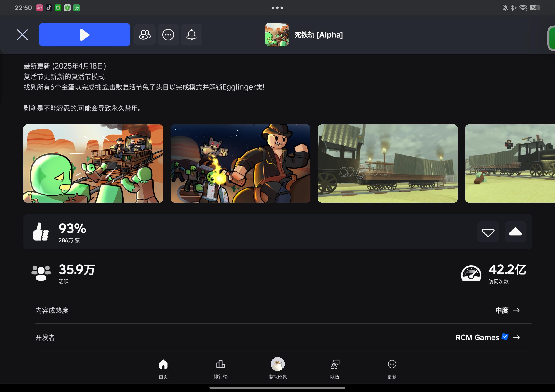
Task: Expand arrow on the developer row
Action: (x=516, y=337)
